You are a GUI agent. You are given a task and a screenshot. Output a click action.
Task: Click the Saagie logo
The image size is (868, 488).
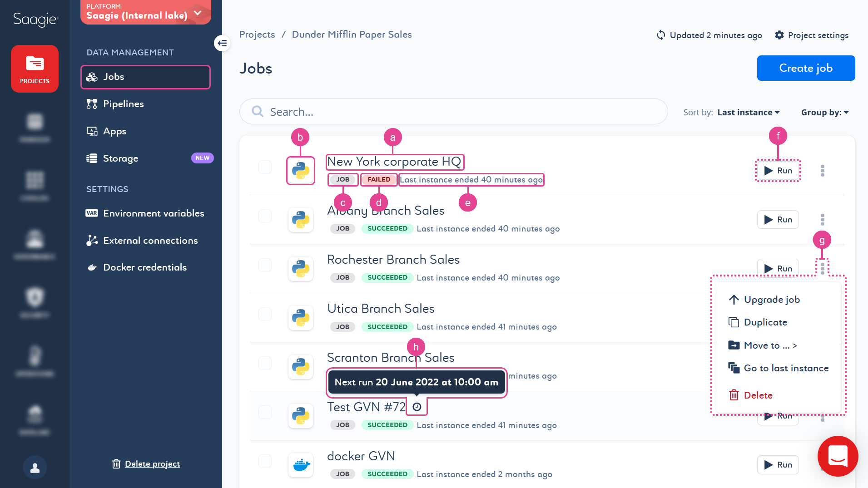(35, 20)
